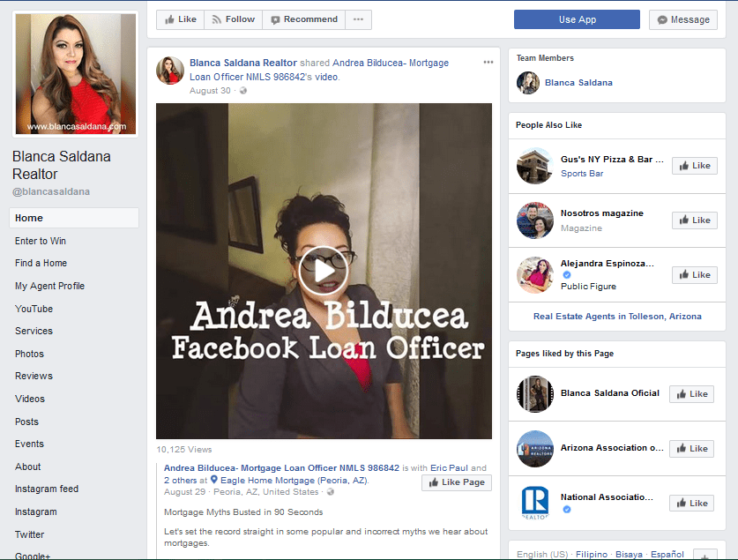Open the Eric Paul tagged link

[449, 468]
